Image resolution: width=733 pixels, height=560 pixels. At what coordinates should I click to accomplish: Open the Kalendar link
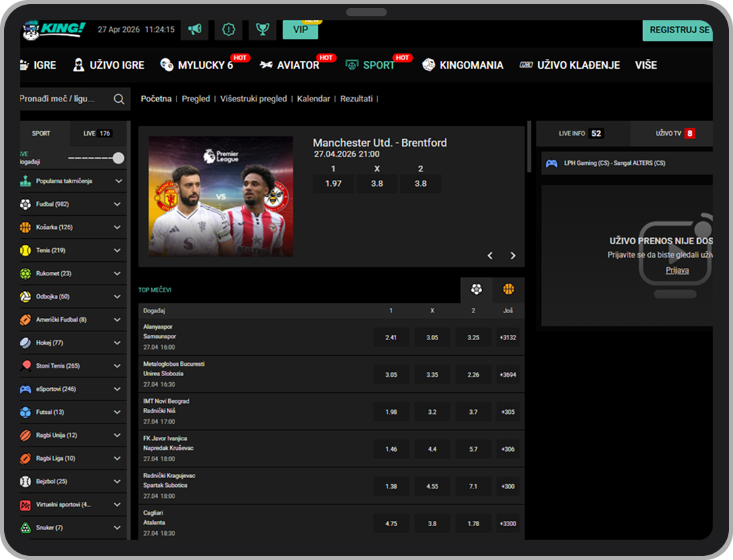tap(313, 99)
